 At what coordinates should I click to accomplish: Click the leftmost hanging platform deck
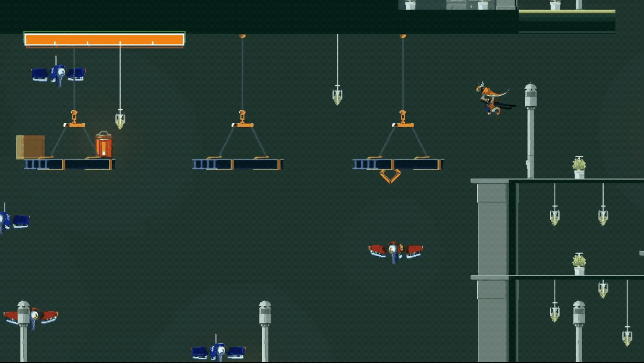click(69, 165)
